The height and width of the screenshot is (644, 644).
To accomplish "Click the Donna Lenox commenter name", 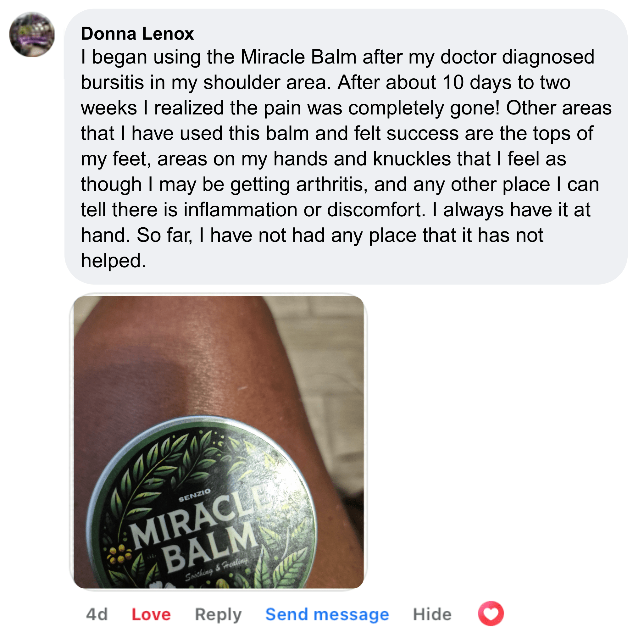I will tap(137, 34).
